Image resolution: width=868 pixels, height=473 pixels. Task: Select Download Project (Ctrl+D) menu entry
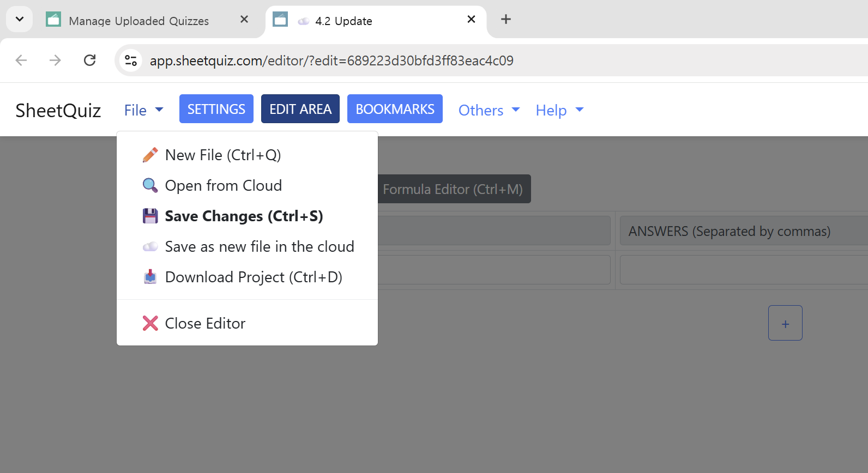coord(253,277)
